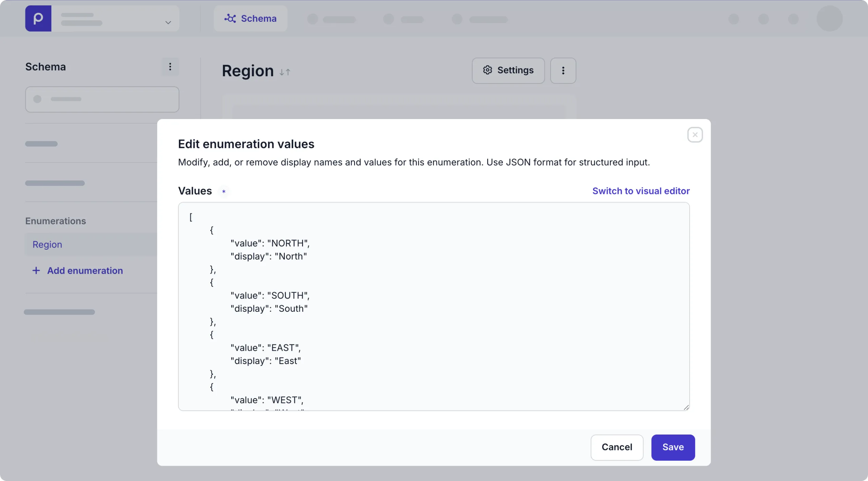This screenshot has width=868, height=481.
Task: Click the "display": "South" line
Action: [269, 308]
